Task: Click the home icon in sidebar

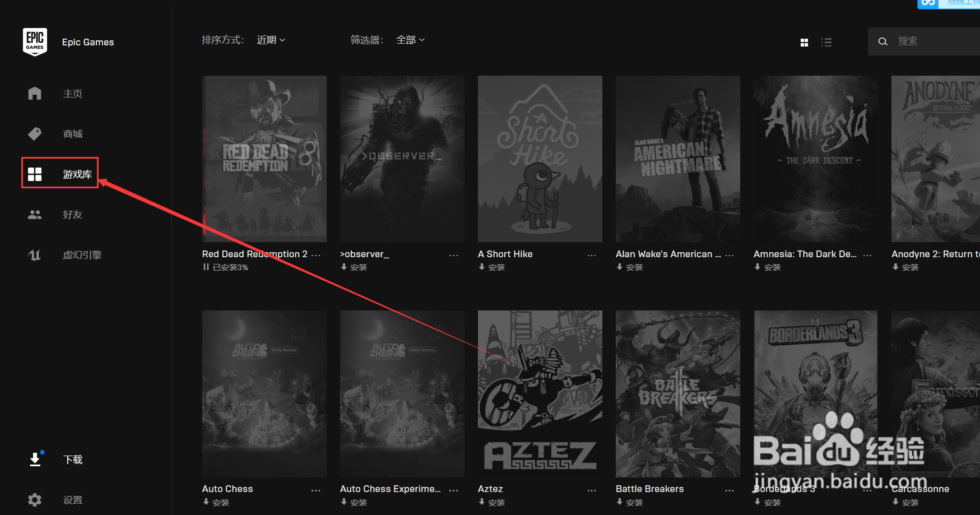Action: tap(35, 93)
